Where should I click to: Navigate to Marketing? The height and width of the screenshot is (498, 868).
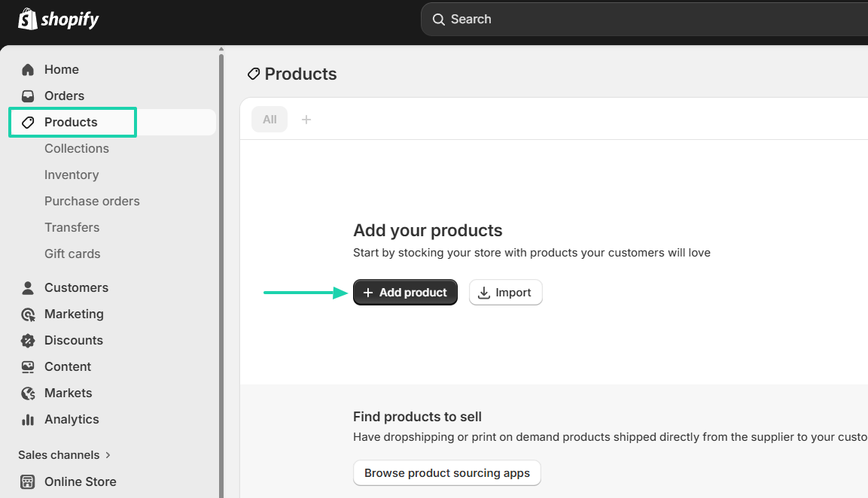coord(75,314)
